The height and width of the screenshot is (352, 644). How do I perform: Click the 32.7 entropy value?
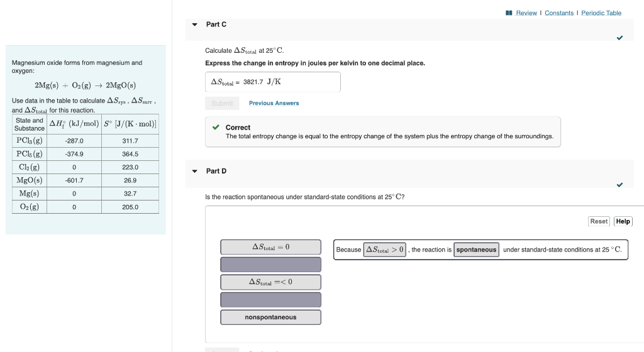click(130, 194)
